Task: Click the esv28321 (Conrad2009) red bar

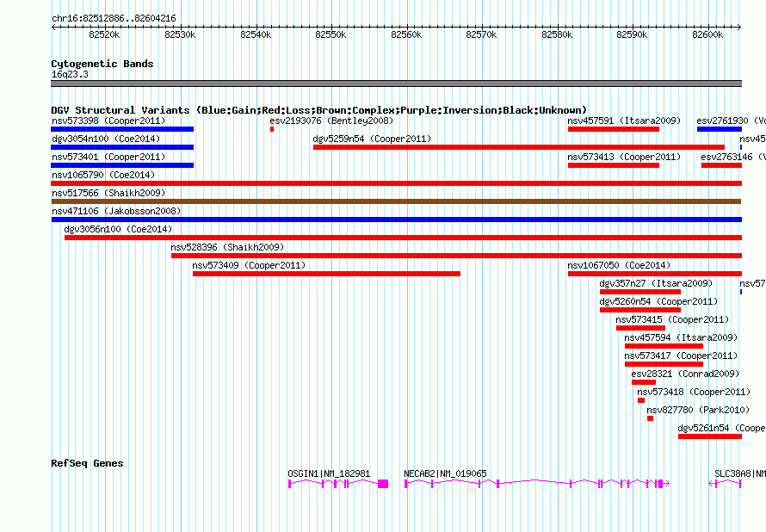Action: click(643, 382)
